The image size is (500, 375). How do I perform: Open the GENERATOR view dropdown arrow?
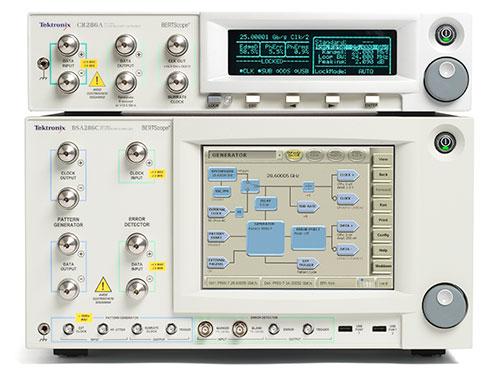point(279,155)
